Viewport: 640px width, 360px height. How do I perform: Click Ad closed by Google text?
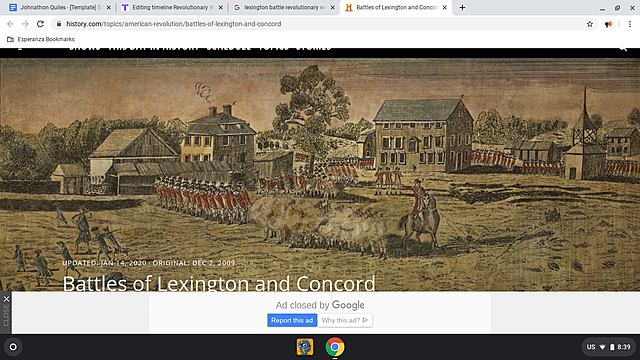(320, 305)
